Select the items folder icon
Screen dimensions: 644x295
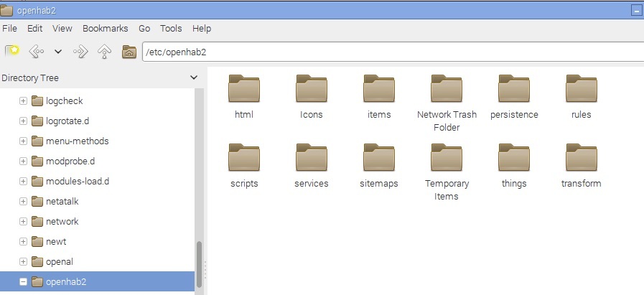pos(378,88)
